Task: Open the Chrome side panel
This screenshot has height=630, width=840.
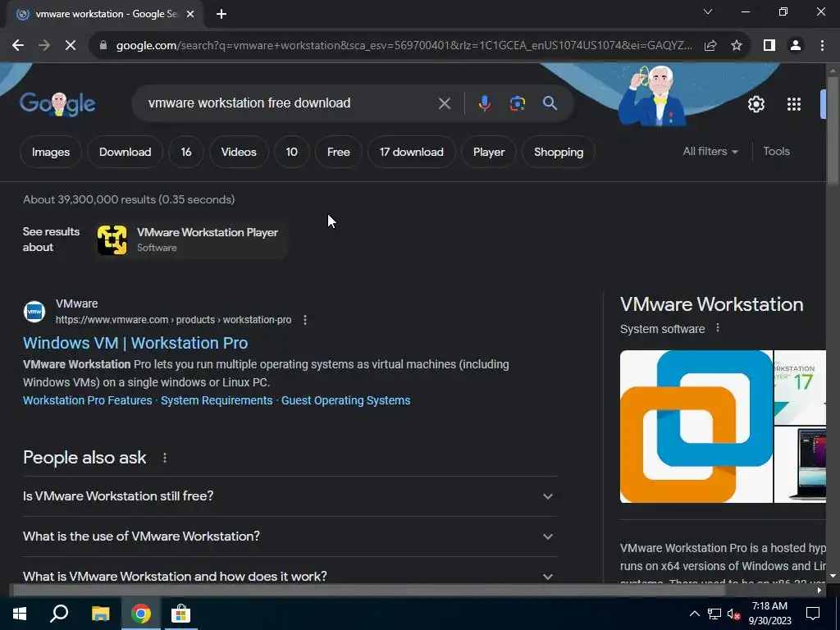Action: pyautogui.click(x=769, y=46)
